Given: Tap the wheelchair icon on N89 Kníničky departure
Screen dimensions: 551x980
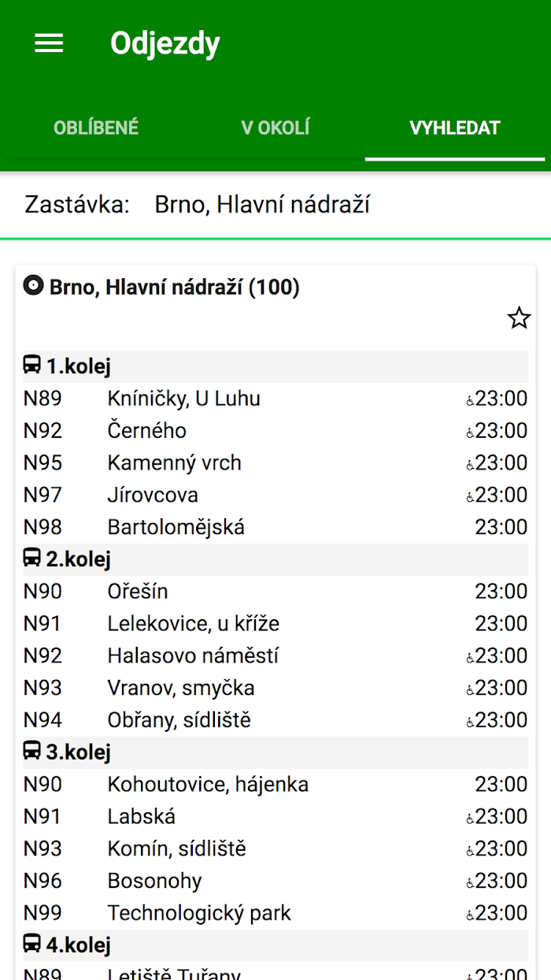Looking at the screenshot, I should pyautogui.click(x=470, y=400).
